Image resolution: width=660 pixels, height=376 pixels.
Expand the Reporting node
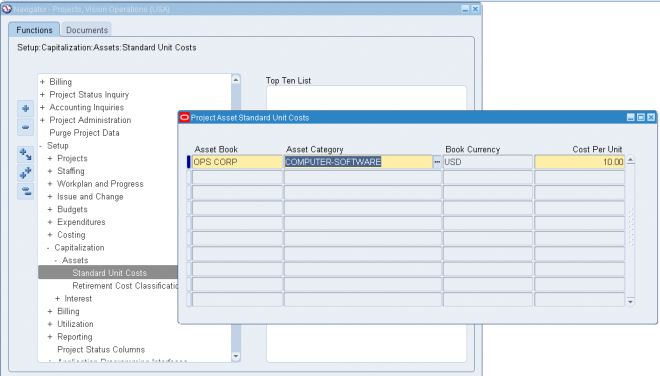[50, 337]
